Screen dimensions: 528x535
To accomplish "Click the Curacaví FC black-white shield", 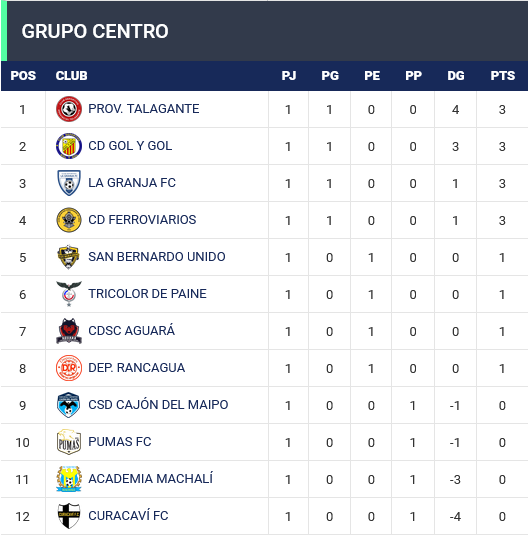I will click(x=69, y=516).
